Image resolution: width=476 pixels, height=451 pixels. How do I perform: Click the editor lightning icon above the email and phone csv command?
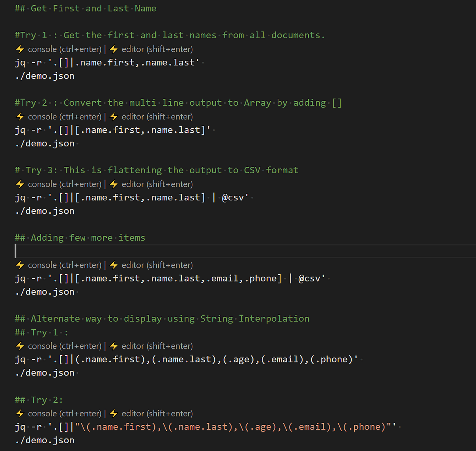pyautogui.click(x=114, y=265)
